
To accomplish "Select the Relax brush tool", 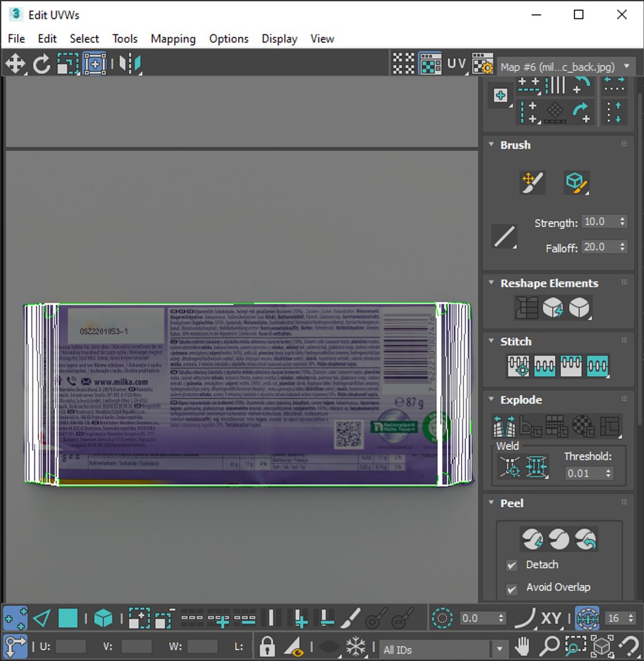I will 576,182.
